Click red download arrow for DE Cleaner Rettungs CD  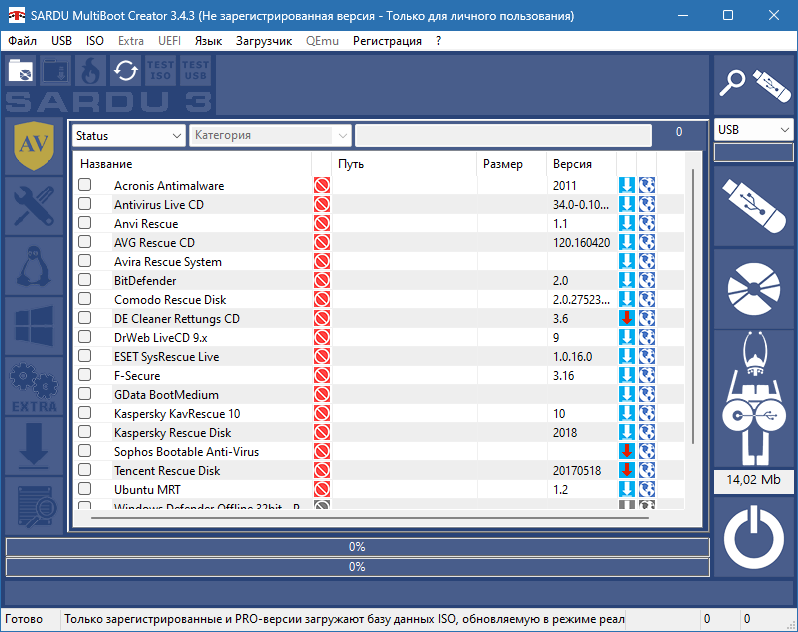[626, 319]
